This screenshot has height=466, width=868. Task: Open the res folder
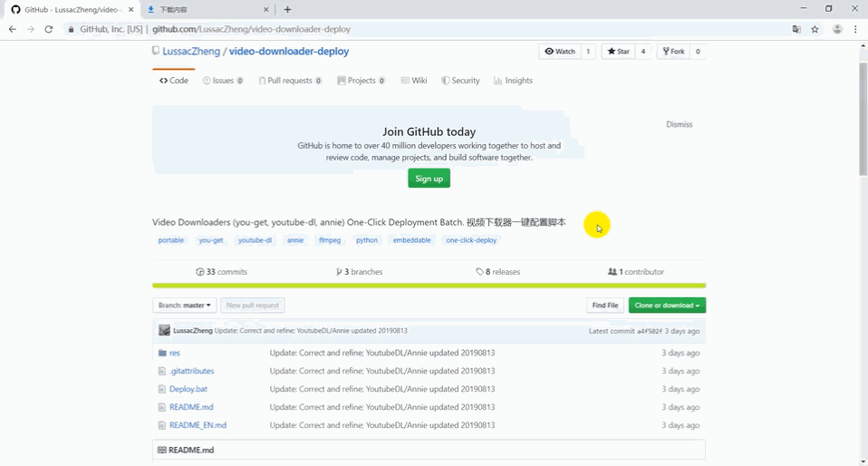click(x=175, y=353)
